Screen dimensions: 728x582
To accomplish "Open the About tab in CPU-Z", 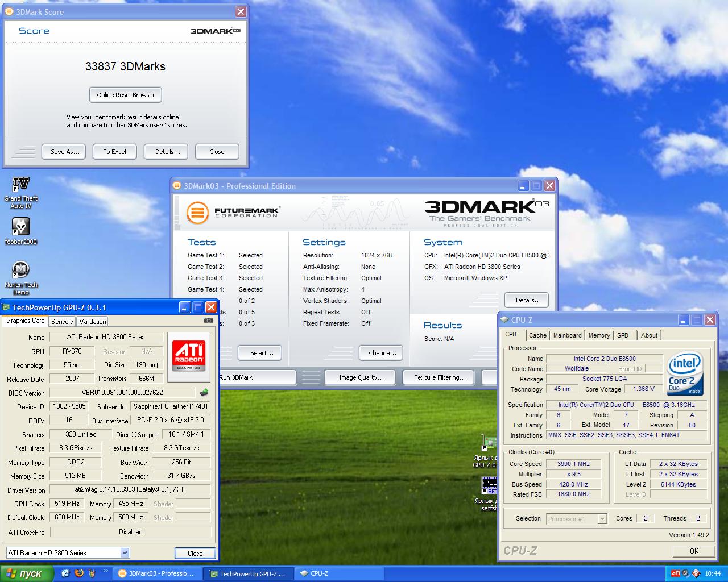I will (649, 335).
